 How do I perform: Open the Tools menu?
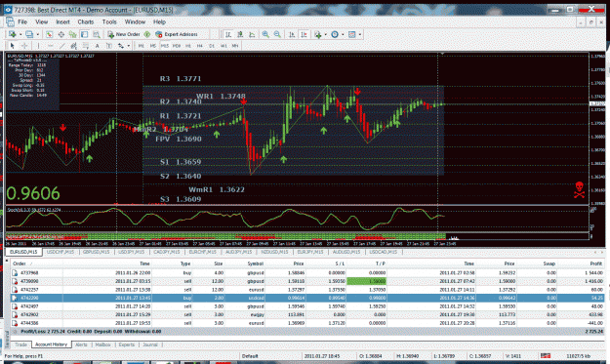click(109, 21)
